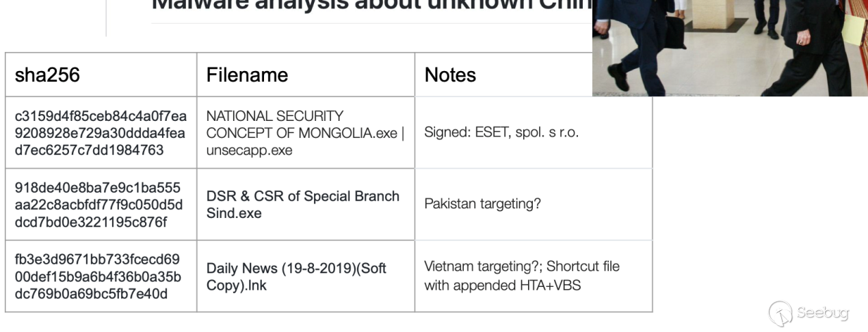868x332 pixels.
Task: Click the Vietnam targeting? note text
Action: [482, 266]
